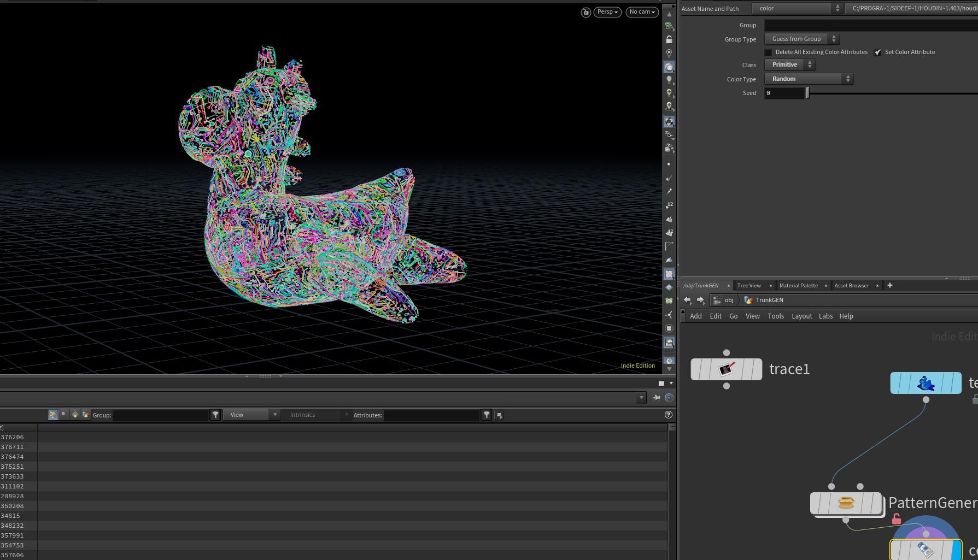978x560 pixels.
Task: Open the Persp viewport dropdown
Action: (607, 12)
